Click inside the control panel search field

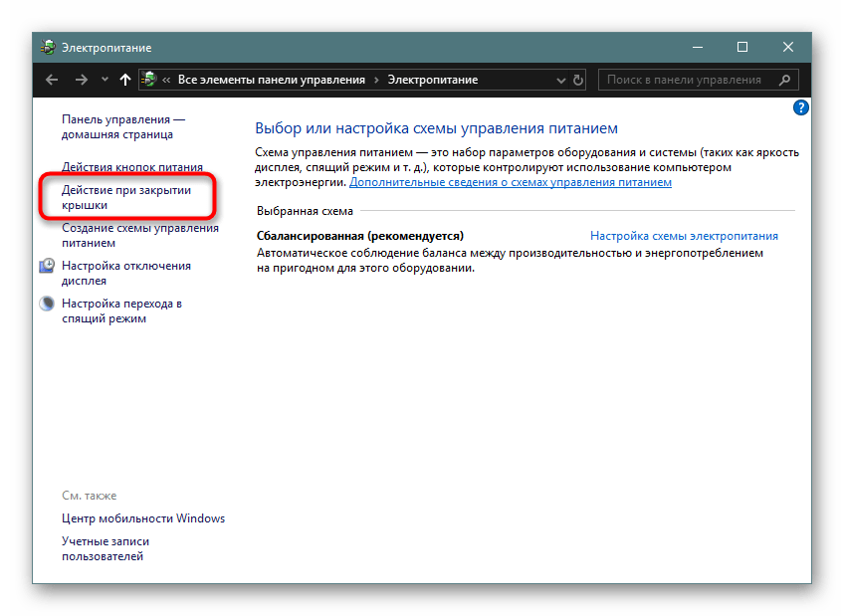[687, 80]
